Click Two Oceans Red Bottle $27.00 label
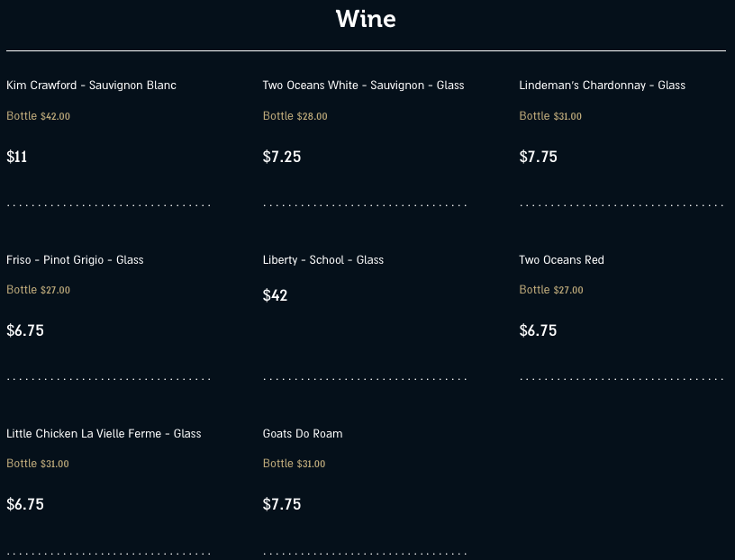This screenshot has width=735, height=560. [550, 290]
